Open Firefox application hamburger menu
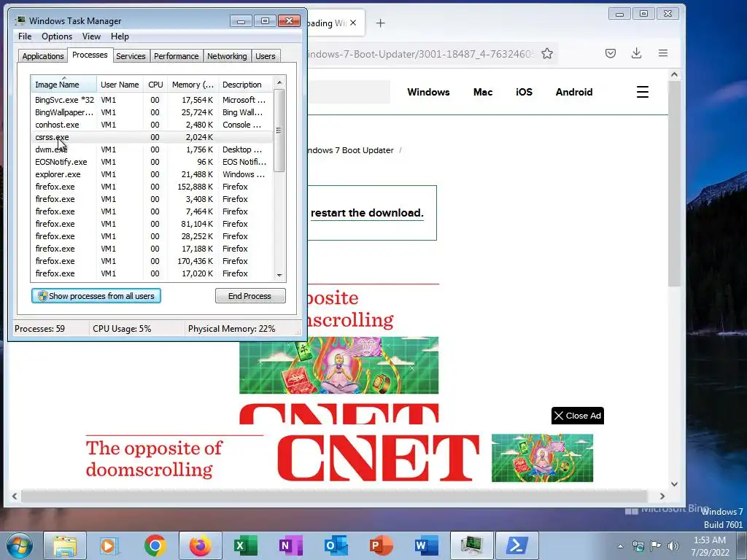 pyautogui.click(x=662, y=53)
